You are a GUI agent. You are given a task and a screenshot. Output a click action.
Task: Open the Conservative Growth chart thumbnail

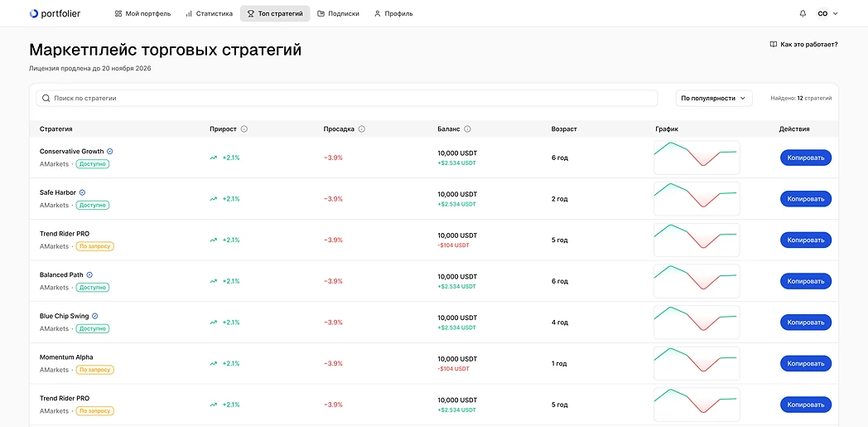click(697, 158)
